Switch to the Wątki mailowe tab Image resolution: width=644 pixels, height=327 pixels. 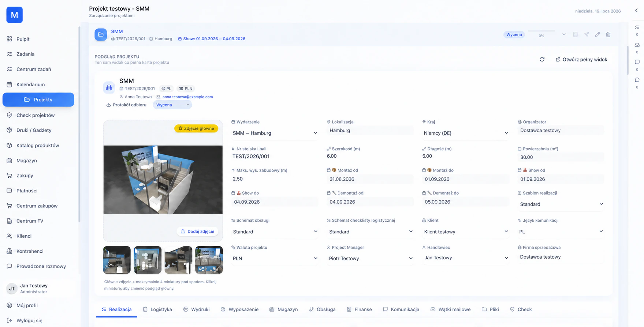click(x=450, y=309)
